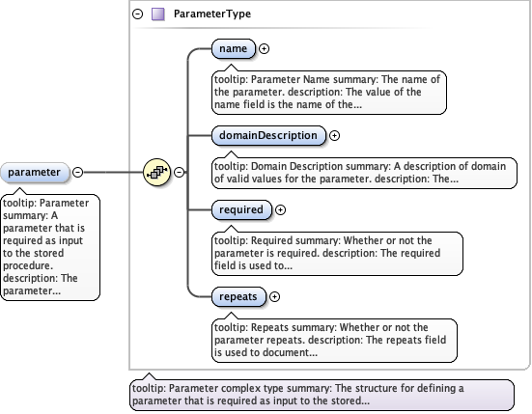Click the Required summary tooltip annotation
This screenshot has height=414, width=532.
(x=337, y=253)
